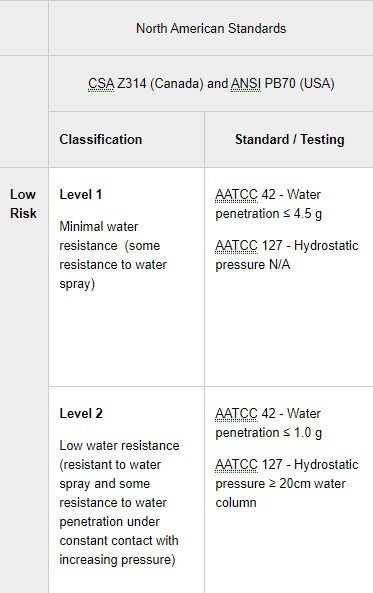The image size is (373, 593).
Task: Click the ≥ 20cm water column text
Action: [280, 493]
